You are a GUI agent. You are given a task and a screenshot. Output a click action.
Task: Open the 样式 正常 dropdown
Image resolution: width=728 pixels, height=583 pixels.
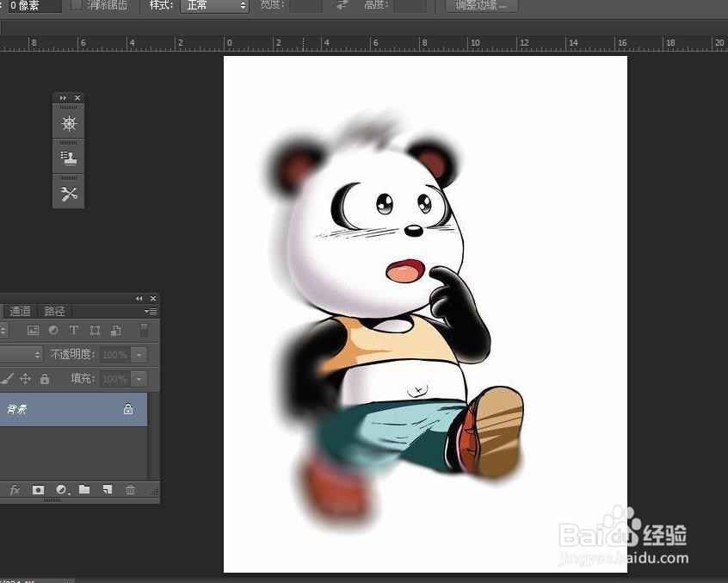[214, 5]
